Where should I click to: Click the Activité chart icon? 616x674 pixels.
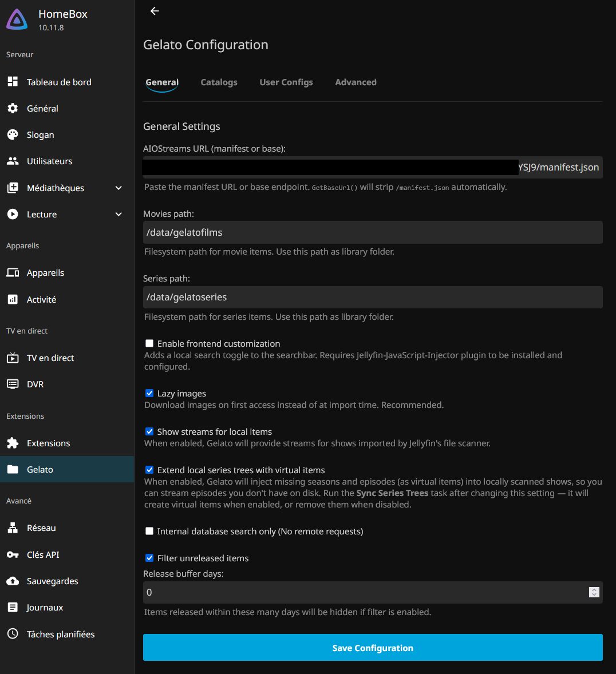[x=13, y=299]
